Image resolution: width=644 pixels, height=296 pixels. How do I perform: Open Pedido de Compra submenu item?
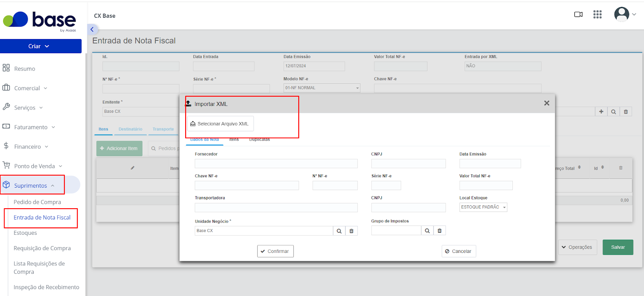[x=37, y=202]
